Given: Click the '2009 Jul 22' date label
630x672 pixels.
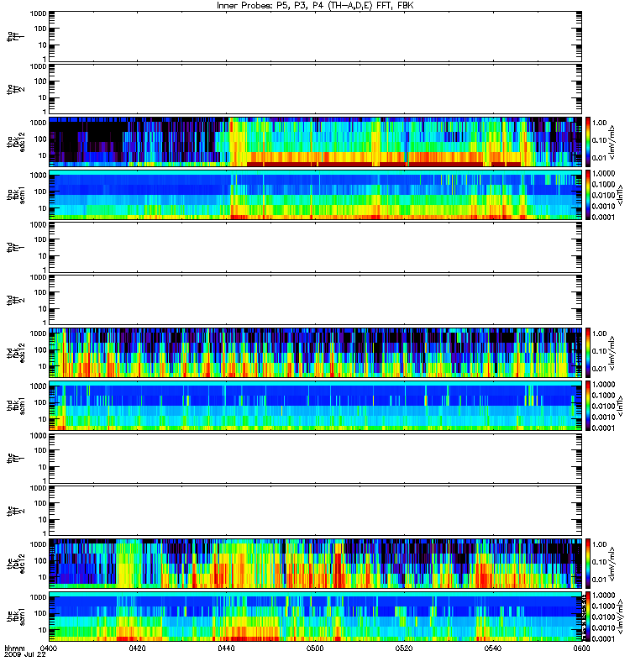Looking at the screenshot, I should [x=25, y=655].
